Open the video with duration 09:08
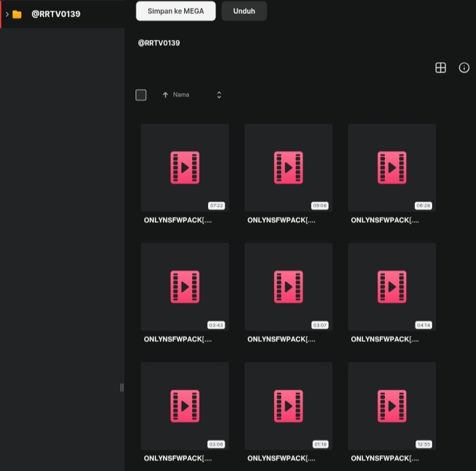The width and height of the screenshot is (476, 471). 289,168
